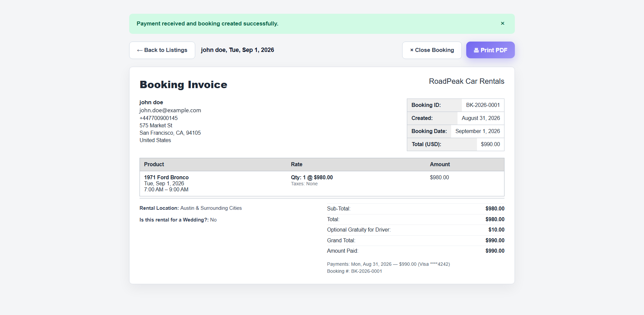644x315 pixels.
Task: Click the Booking ID value BK-2026-0001 in table
Action: point(483,105)
